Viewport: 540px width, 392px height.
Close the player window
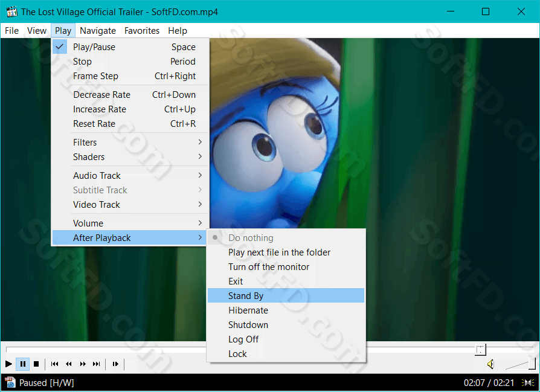click(x=521, y=11)
